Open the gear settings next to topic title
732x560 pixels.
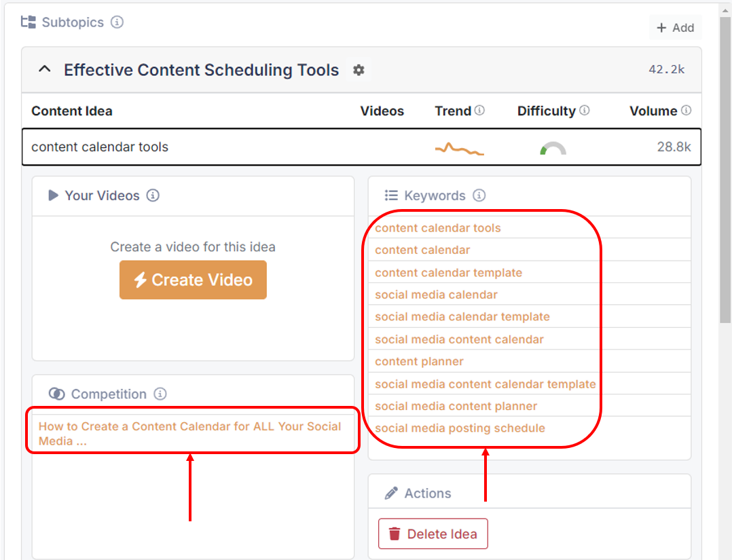coord(359,70)
